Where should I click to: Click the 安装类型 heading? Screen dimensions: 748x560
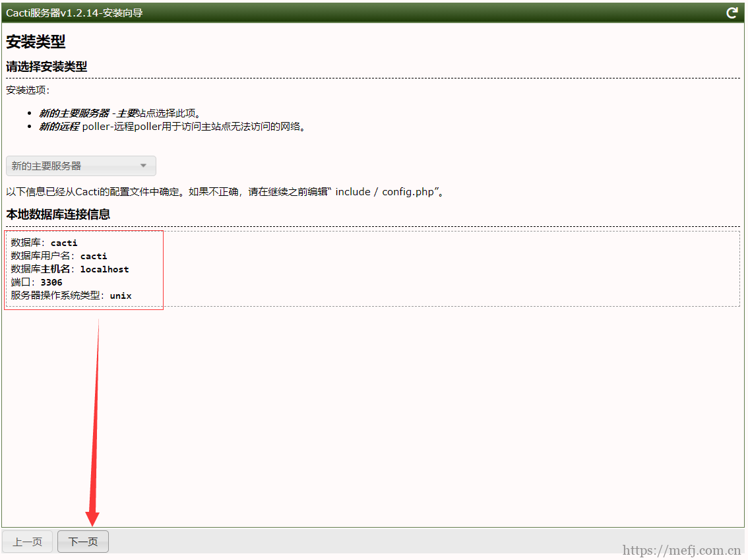tap(36, 42)
